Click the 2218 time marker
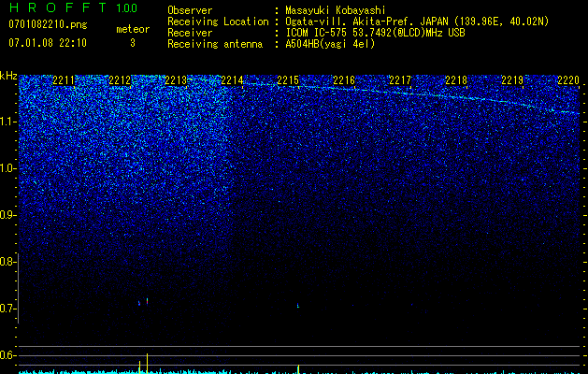The height and width of the screenshot is (374, 588). 456,80
